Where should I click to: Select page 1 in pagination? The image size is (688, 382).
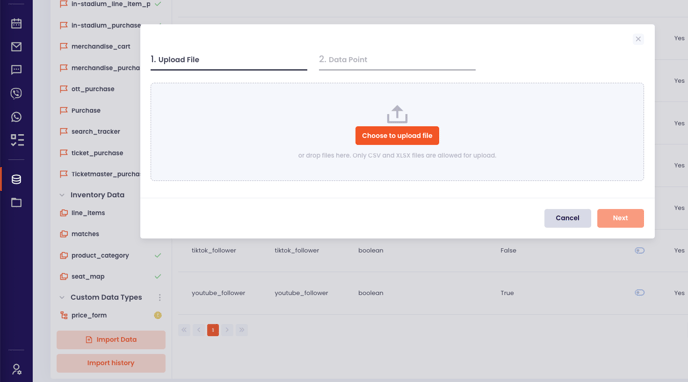213,330
